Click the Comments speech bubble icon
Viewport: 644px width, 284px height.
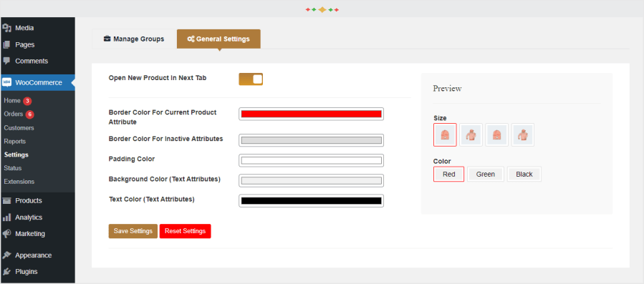(x=6, y=61)
